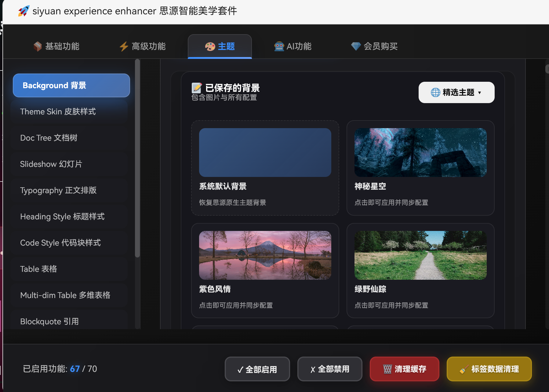549x392 pixels.
Task: Click the red 清理缓存 button
Action: click(404, 369)
